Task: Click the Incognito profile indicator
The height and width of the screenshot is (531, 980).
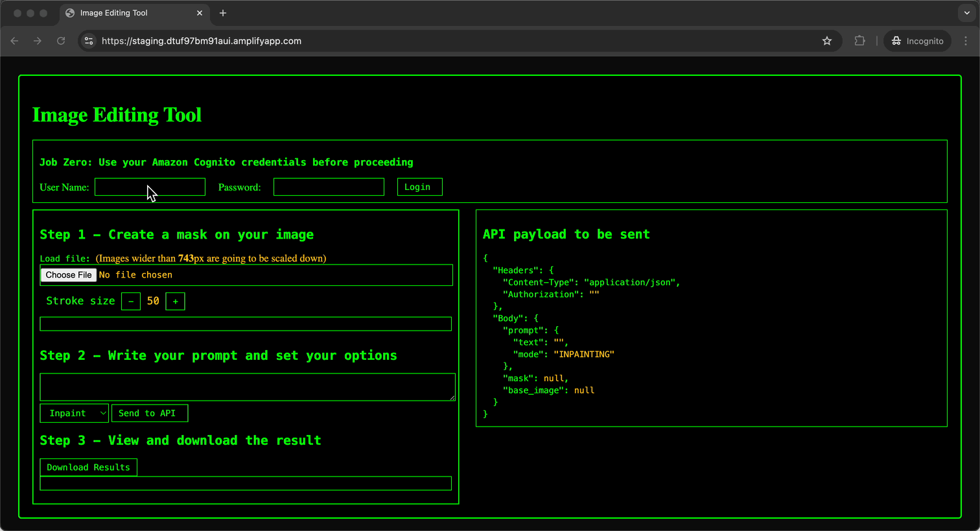Action: (917, 41)
